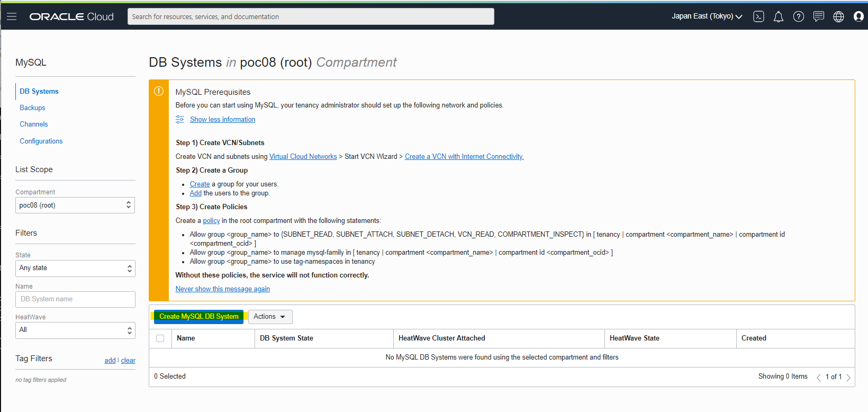The image size is (868, 412).
Task: Open the Cloud Shell developer tools icon
Action: point(758,16)
